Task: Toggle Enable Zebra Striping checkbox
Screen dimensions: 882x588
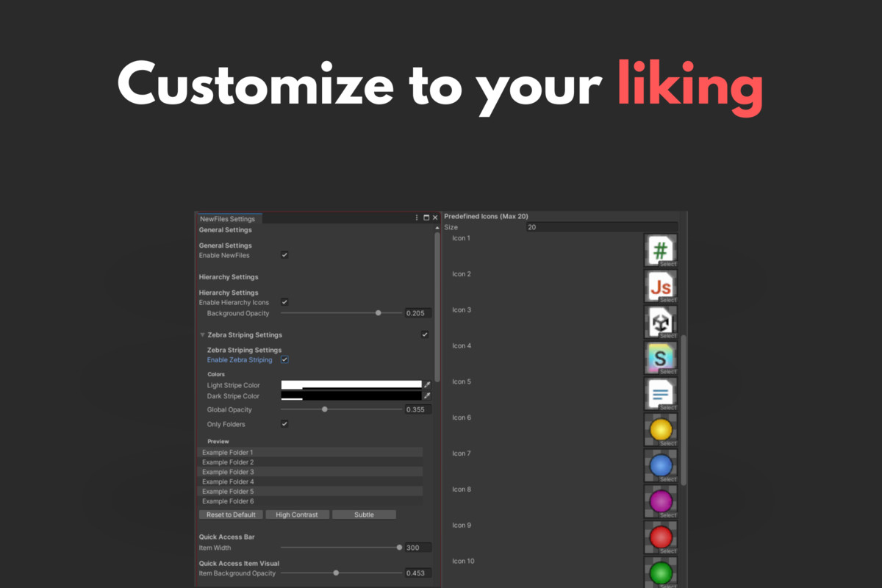Action: click(284, 360)
